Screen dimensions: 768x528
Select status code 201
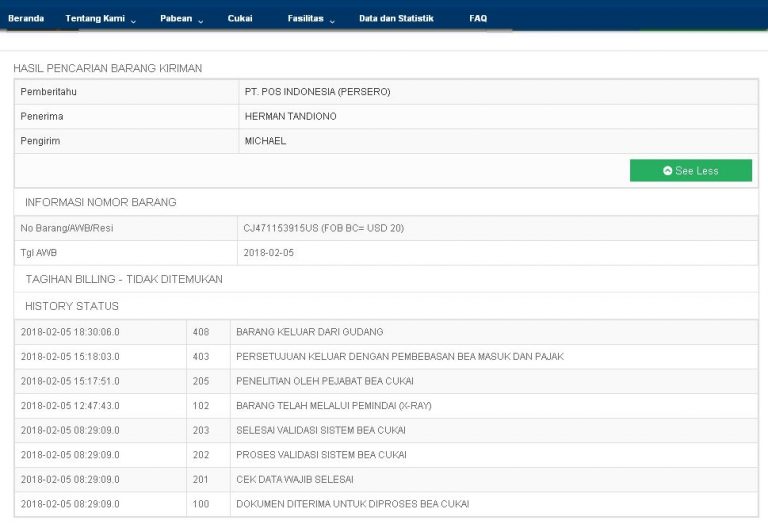tap(201, 479)
